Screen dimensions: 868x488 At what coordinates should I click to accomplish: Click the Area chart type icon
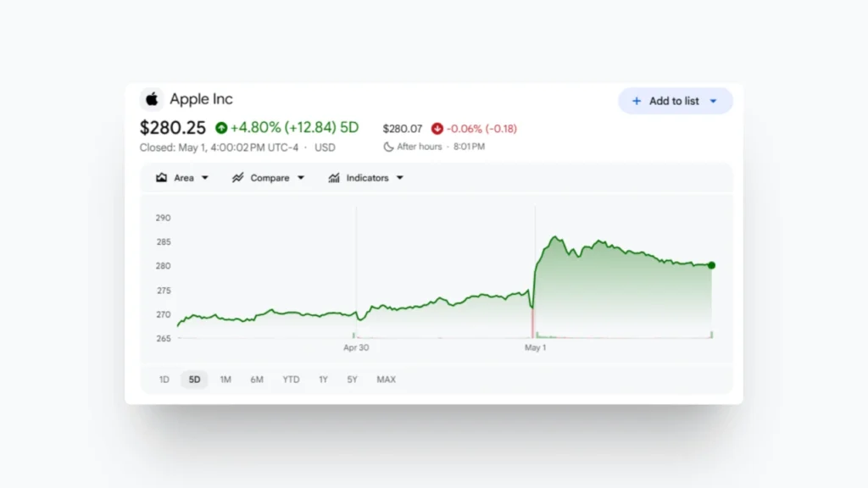(x=161, y=178)
